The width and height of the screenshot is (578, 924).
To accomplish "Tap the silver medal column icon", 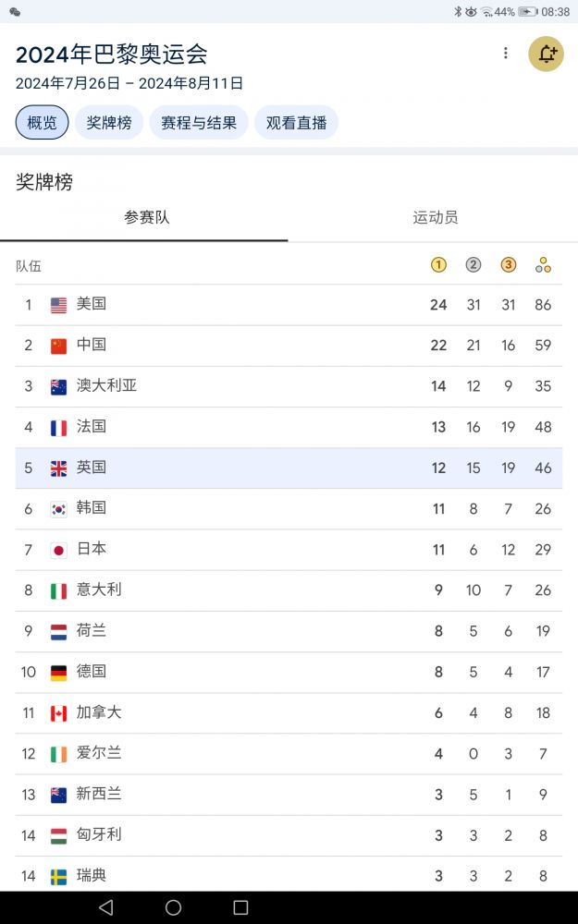I will tap(473, 265).
